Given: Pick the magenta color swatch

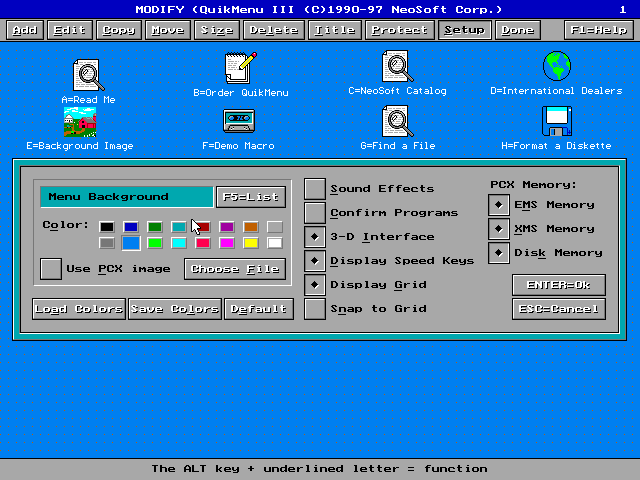Looking at the screenshot, I should pos(227,243).
